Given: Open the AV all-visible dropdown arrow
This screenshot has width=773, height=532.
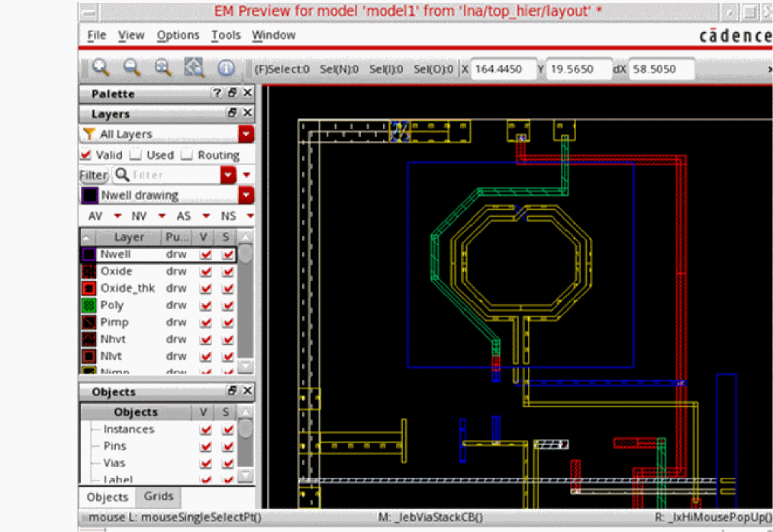Looking at the screenshot, I should pyautogui.click(x=118, y=217).
